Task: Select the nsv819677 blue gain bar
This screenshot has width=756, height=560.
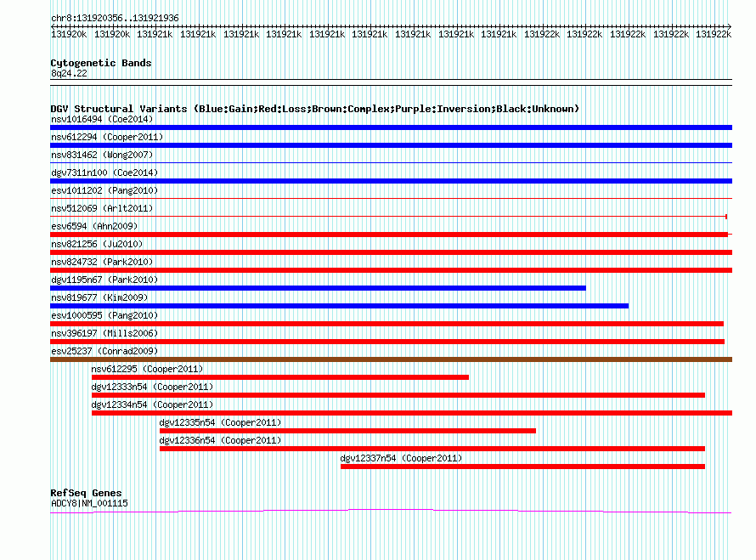Action: (340, 306)
